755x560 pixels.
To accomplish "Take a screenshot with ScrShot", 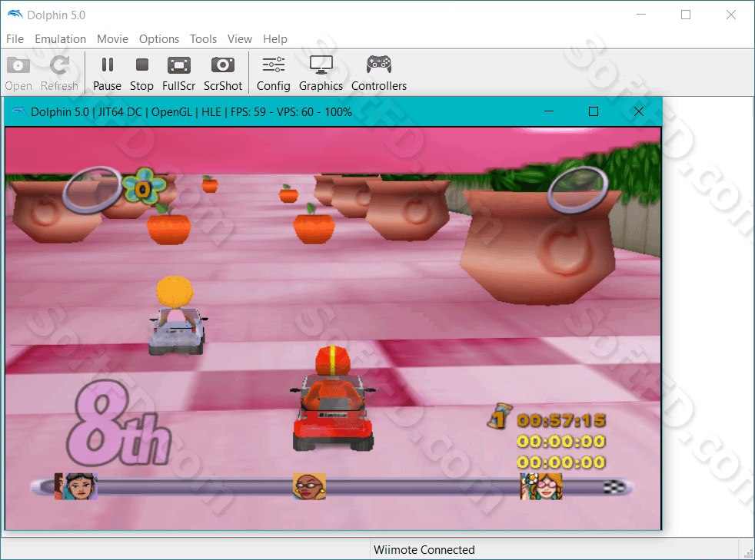I will (222, 73).
